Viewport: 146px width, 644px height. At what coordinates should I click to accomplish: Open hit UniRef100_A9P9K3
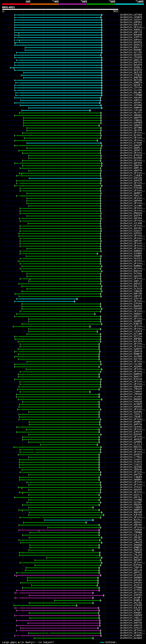point(131,22)
